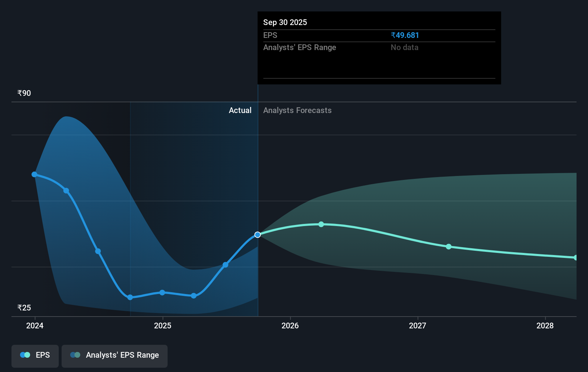Viewport: 588px width, 372px height.
Task: Select the EPS point just before Sep 2025
Action: [x=225, y=265]
